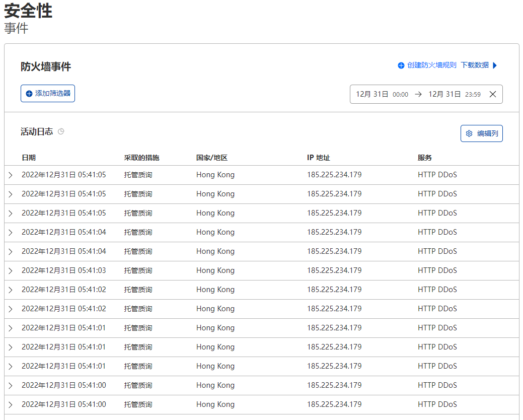Click the clock icon beside 活动日志
523x420 pixels.
(x=61, y=131)
